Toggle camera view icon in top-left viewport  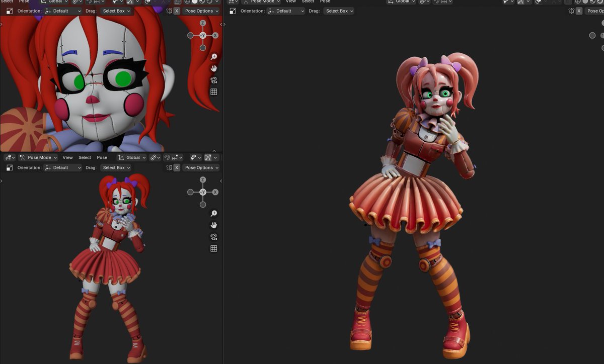tap(214, 80)
